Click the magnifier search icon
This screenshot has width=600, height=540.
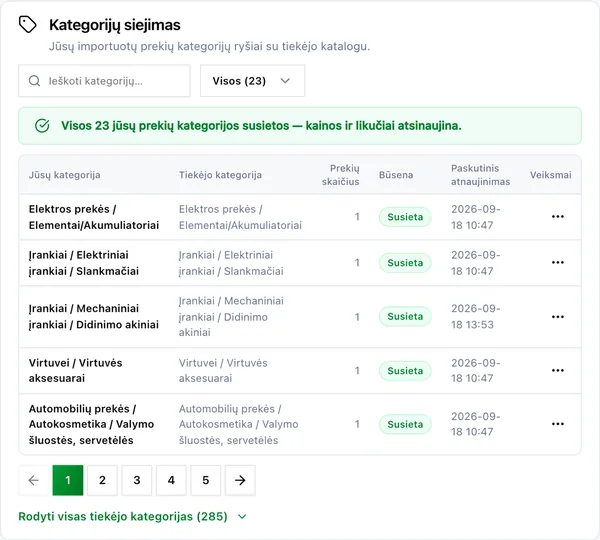[34, 81]
